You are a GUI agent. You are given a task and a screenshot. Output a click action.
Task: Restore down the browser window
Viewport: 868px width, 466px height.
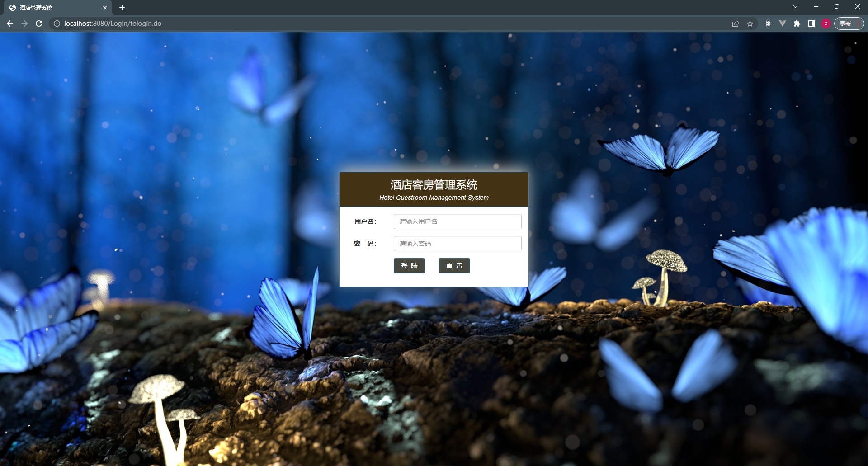point(837,6)
